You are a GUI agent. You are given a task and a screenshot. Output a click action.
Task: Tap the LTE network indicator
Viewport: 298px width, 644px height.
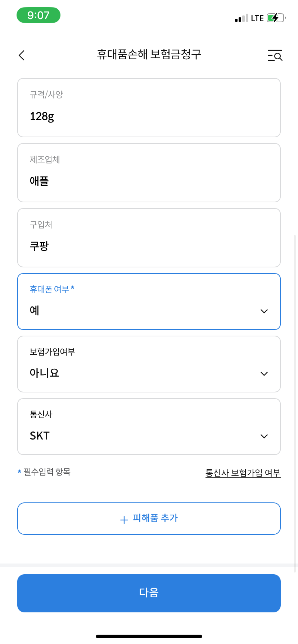(x=257, y=18)
